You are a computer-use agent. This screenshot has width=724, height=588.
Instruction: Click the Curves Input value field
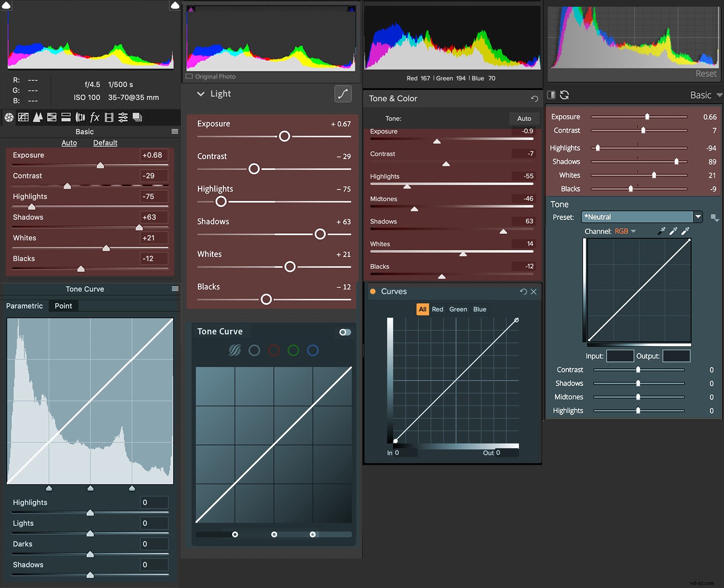click(x=620, y=356)
